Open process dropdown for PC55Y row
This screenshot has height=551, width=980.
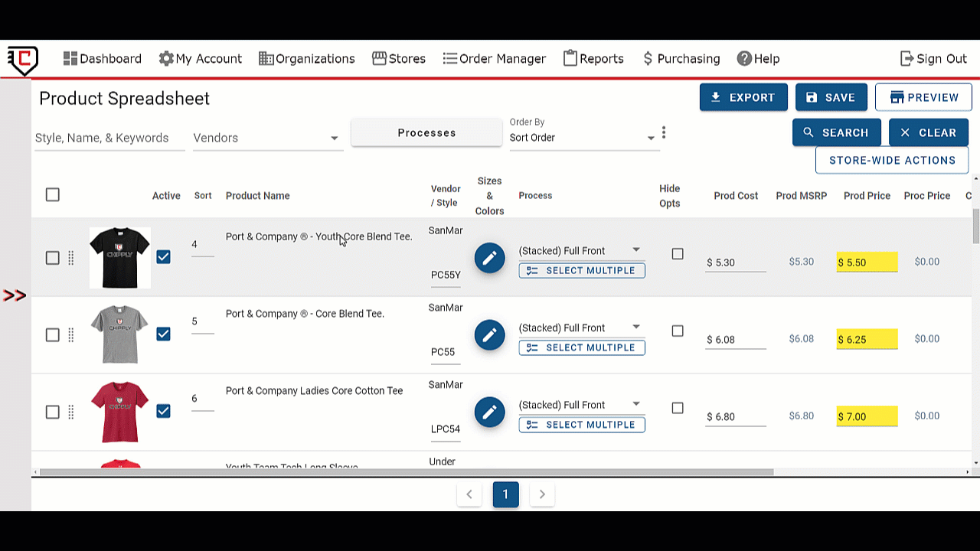(581, 250)
